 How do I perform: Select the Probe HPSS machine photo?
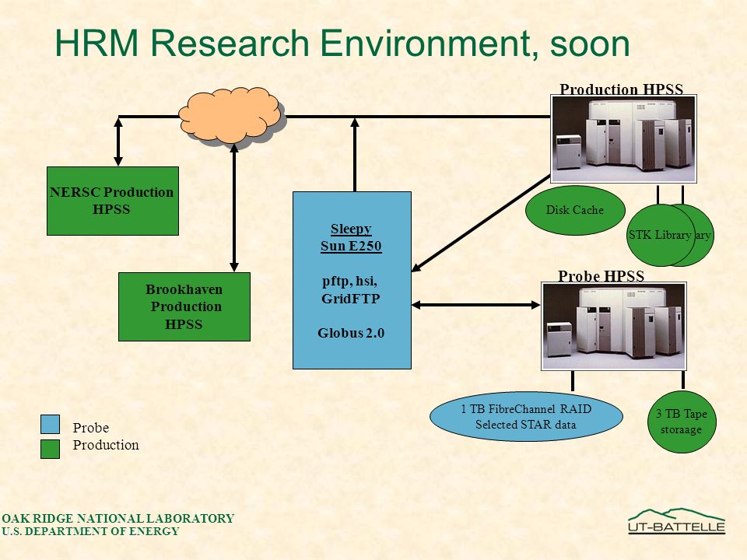[614, 326]
